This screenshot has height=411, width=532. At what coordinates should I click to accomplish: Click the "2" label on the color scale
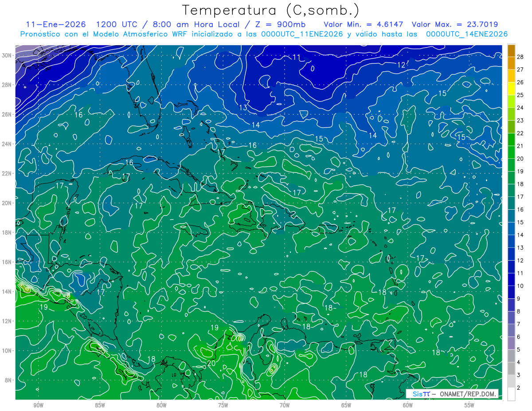(519, 388)
